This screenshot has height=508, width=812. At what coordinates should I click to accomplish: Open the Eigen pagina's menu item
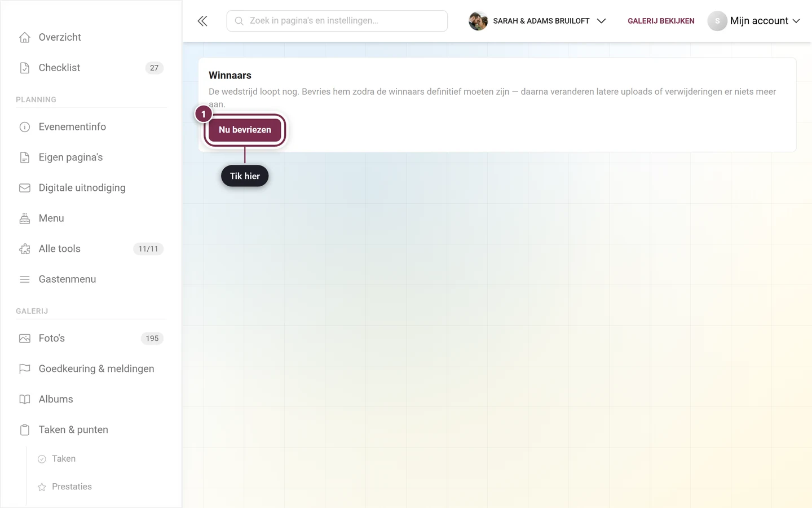click(x=91, y=157)
